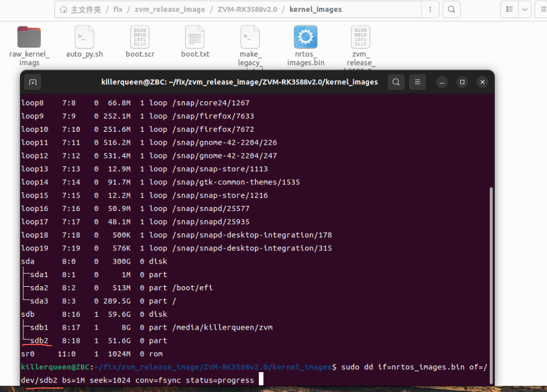The image size is (547, 392).
Task: Open the terminal hamburger menu
Action: click(417, 82)
